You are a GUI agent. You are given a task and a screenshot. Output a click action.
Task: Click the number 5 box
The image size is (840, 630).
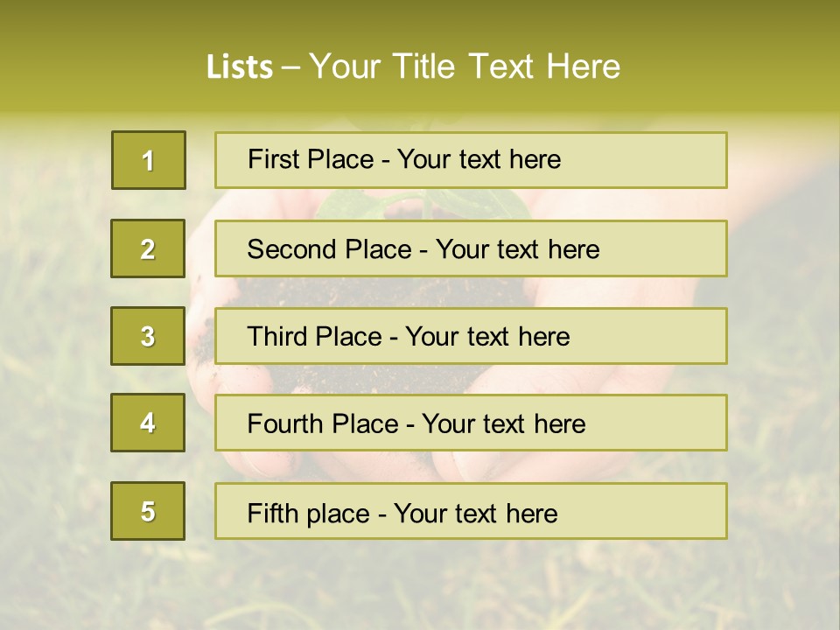[148, 511]
